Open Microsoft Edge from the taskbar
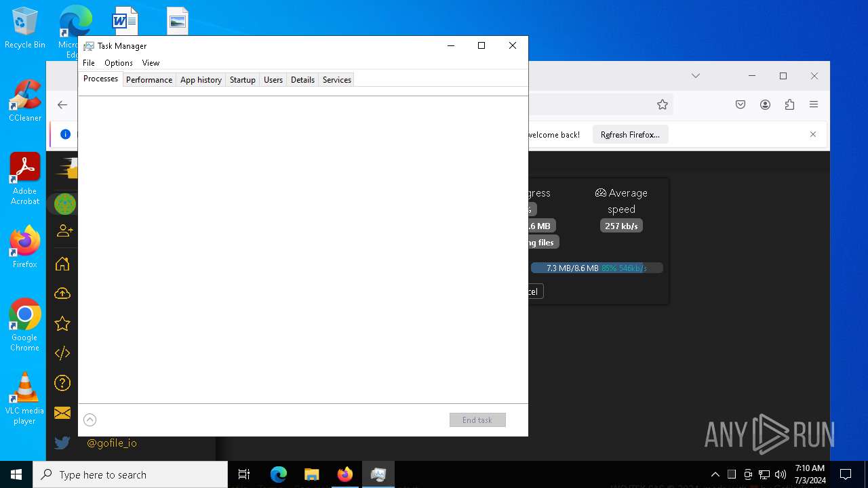 tap(279, 474)
